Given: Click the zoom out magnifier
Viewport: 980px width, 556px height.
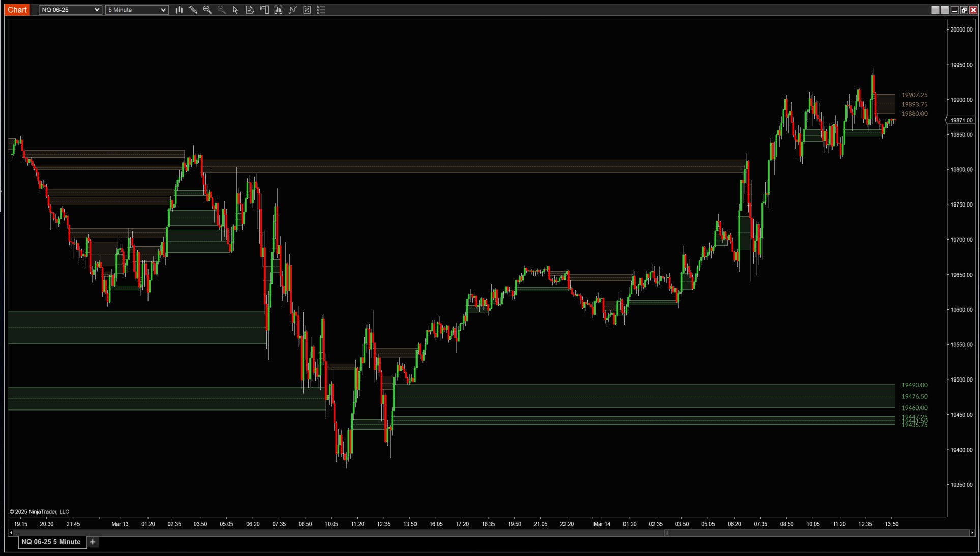Looking at the screenshot, I should pyautogui.click(x=221, y=10).
